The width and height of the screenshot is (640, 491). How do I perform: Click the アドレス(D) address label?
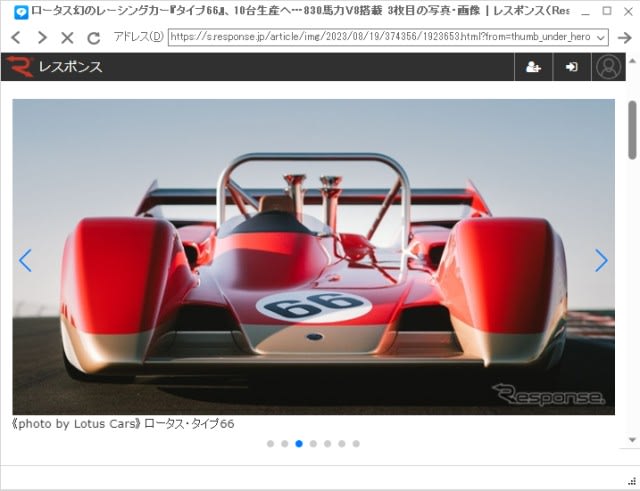pyautogui.click(x=138, y=37)
